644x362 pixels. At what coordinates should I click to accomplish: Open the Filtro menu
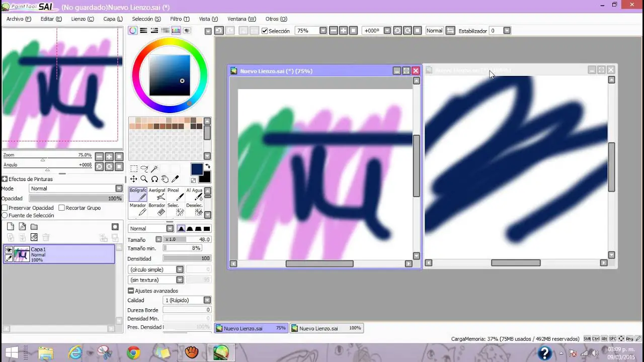click(180, 19)
